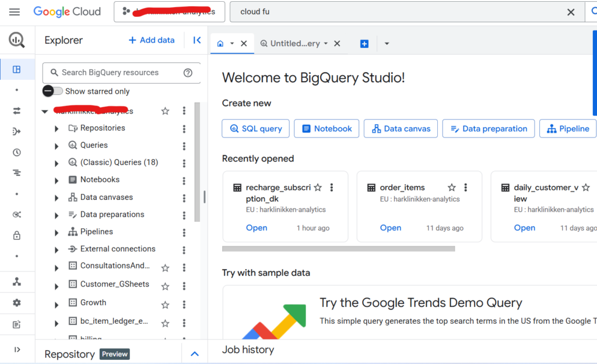The width and height of the screenshot is (597, 364).
Task: Close the home tab
Action: pos(244,44)
